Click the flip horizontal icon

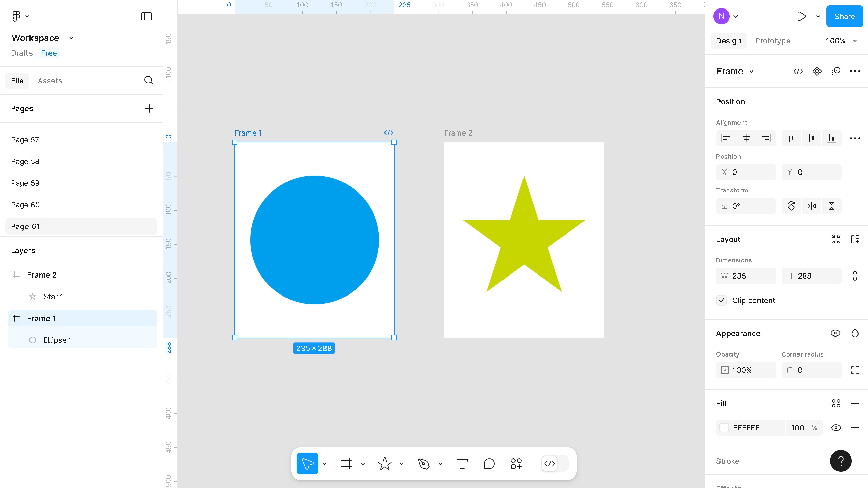tap(811, 206)
